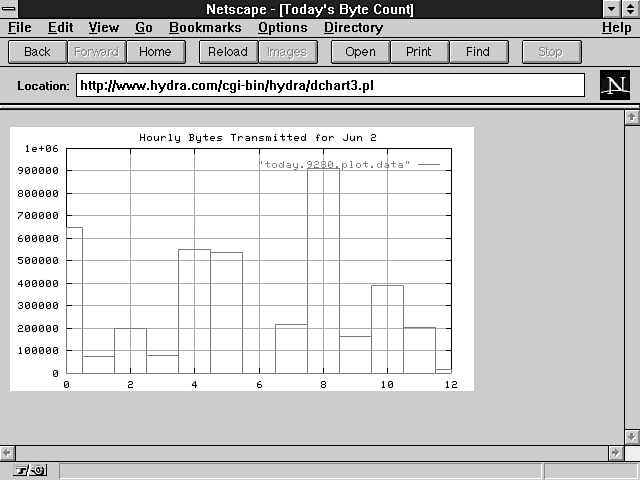Click the horizontal scrollbar right arrow

[x=614, y=453]
